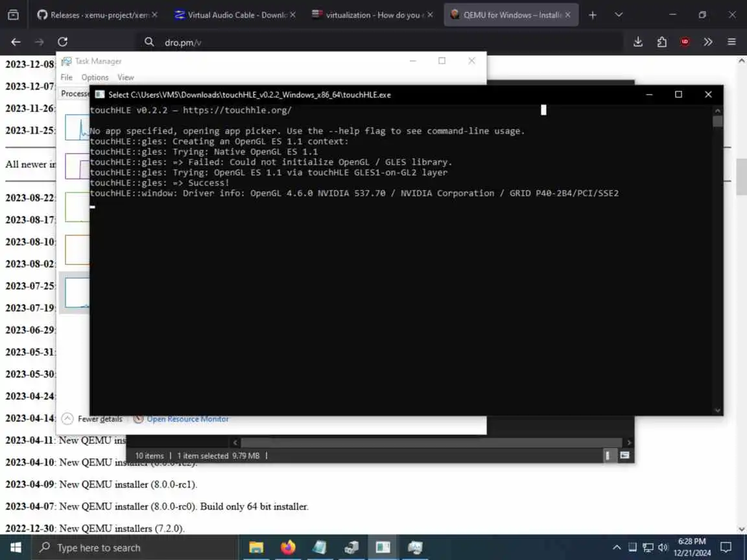Image resolution: width=747 pixels, height=560 pixels.
Task: Click the Windows Start button
Action: (16, 548)
